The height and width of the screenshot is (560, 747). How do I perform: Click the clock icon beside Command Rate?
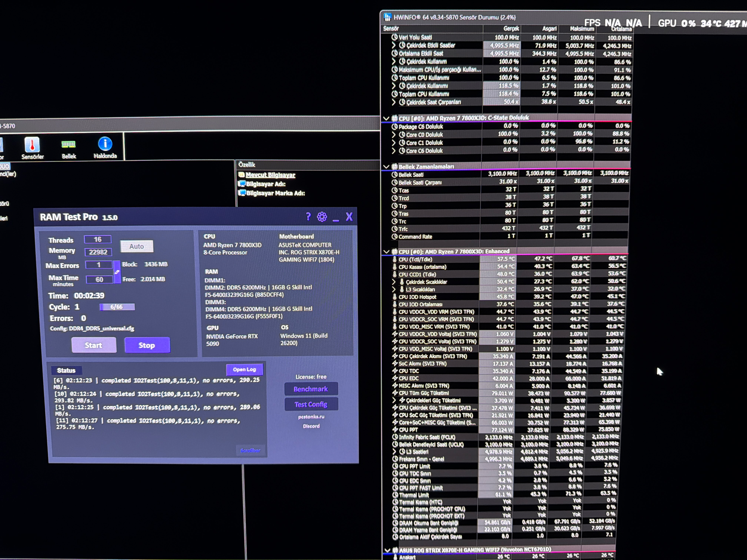click(x=395, y=237)
